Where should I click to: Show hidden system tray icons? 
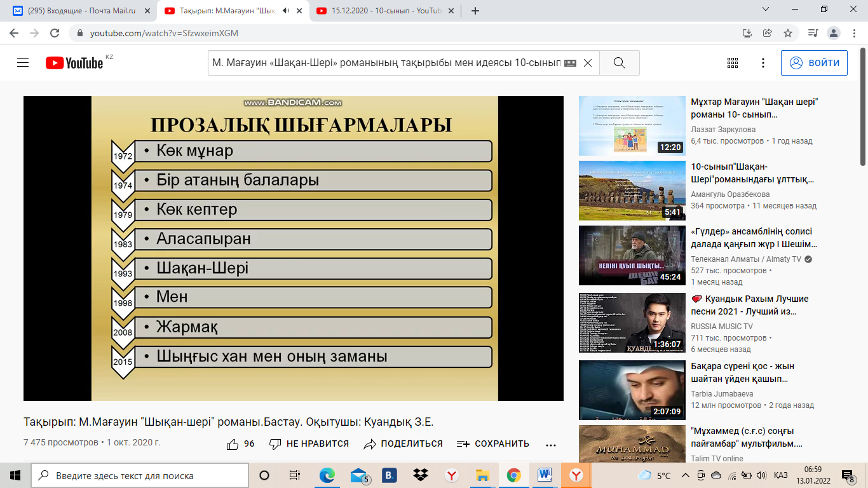click(x=686, y=475)
